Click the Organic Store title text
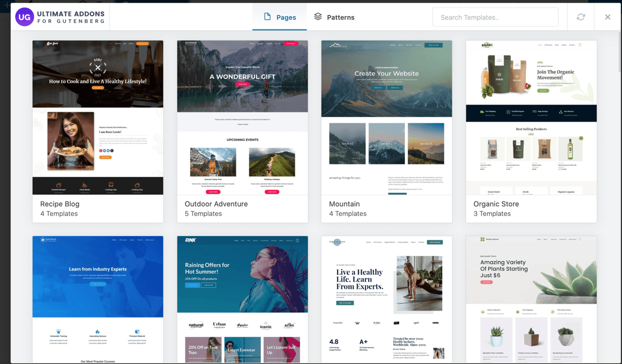This screenshot has height=364, width=622. click(496, 204)
